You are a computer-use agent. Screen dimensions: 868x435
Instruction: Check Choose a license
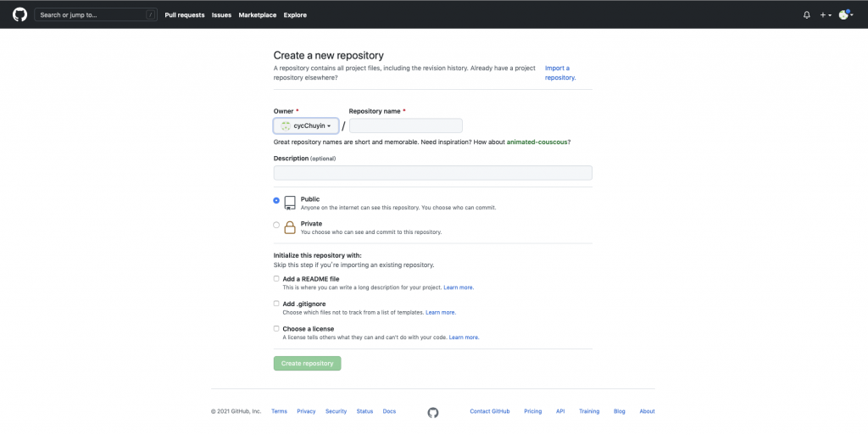click(276, 328)
